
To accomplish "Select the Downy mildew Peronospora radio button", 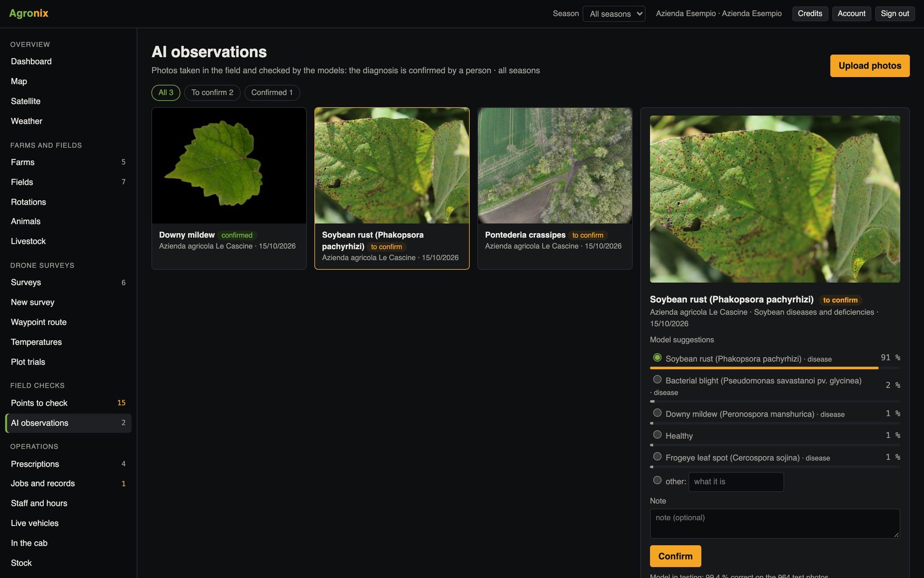I will (x=657, y=413).
